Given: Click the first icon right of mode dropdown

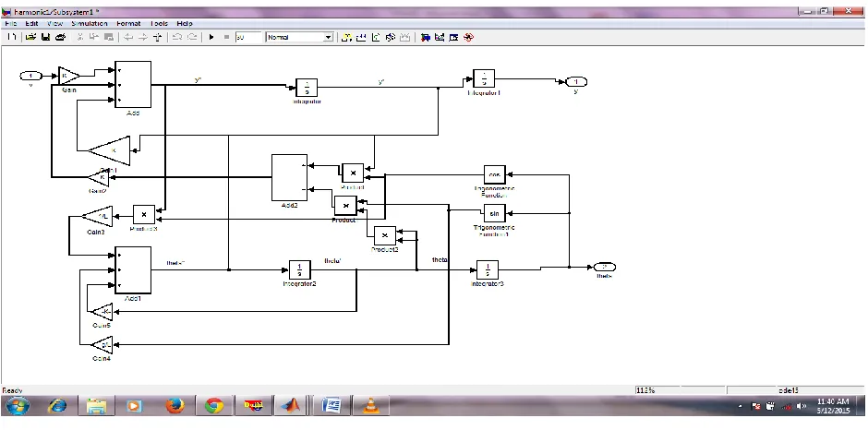Looking at the screenshot, I should pyautogui.click(x=347, y=37).
